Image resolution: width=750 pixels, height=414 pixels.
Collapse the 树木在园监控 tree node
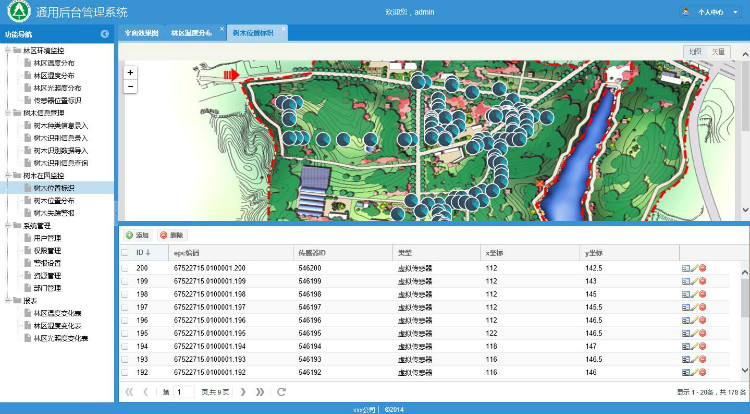[x=8, y=175]
